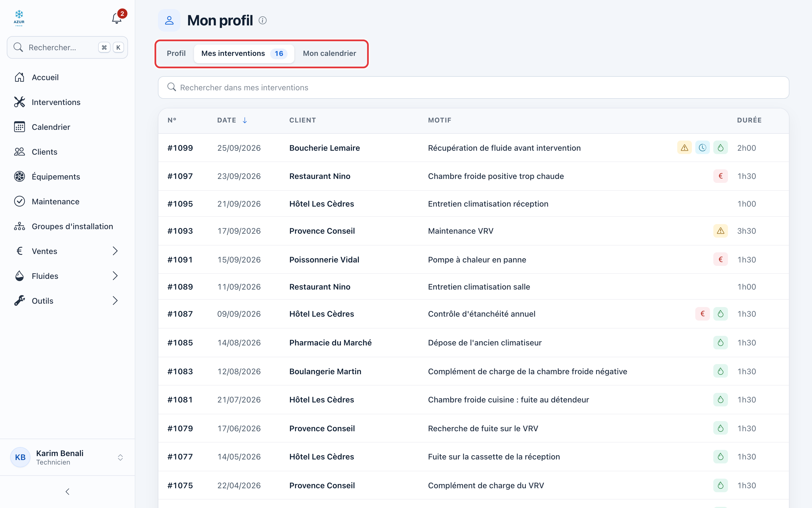Open the notifications bell
Image resolution: width=812 pixels, height=508 pixels.
pos(116,18)
